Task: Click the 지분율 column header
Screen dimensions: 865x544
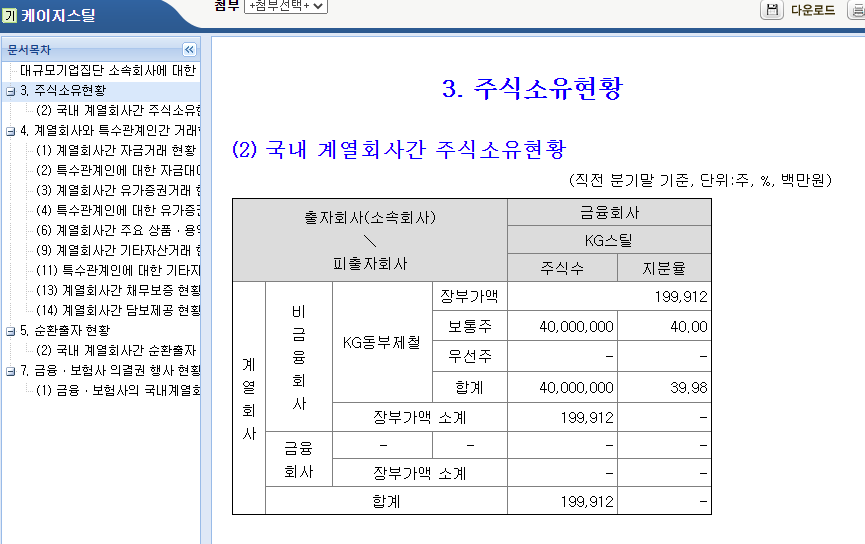Action: (x=664, y=268)
